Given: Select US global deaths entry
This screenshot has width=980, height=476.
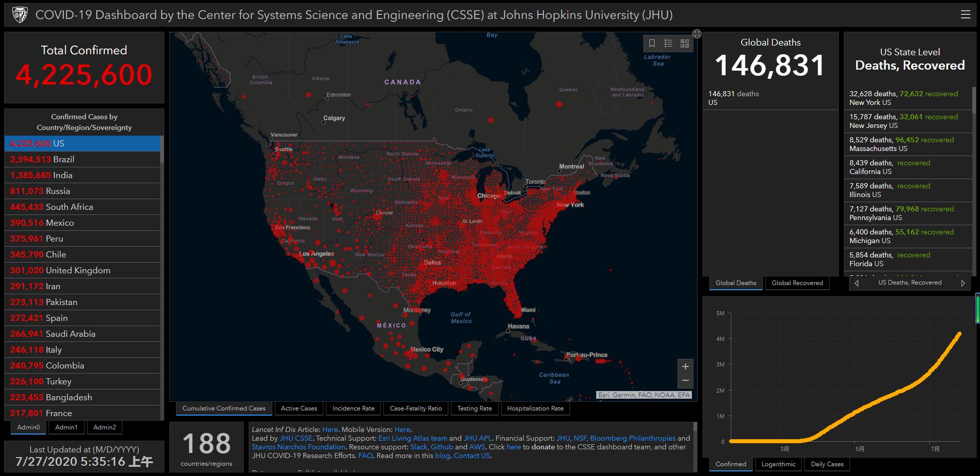Looking at the screenshot, I should click(x=771, y=98).
